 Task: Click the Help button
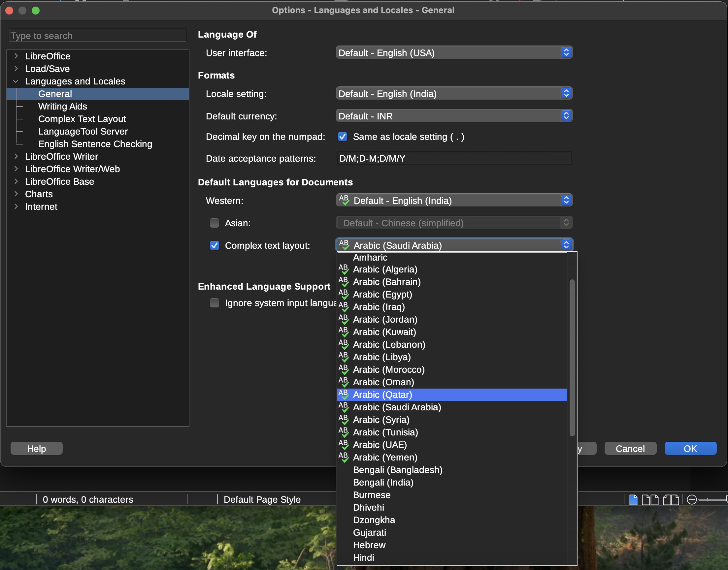36,449
